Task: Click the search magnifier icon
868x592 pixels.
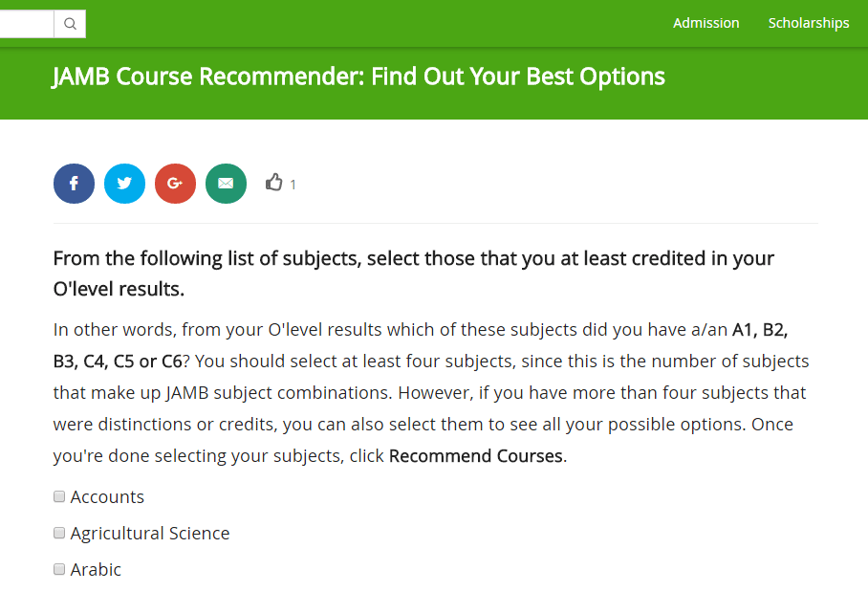Action: point(69,23)
